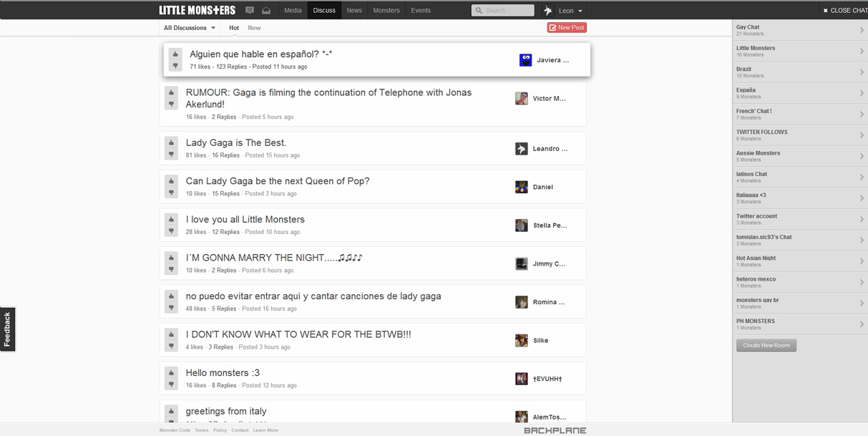Close the chat sidebar
Screen dimensions: 868x436
coord(844,10)
